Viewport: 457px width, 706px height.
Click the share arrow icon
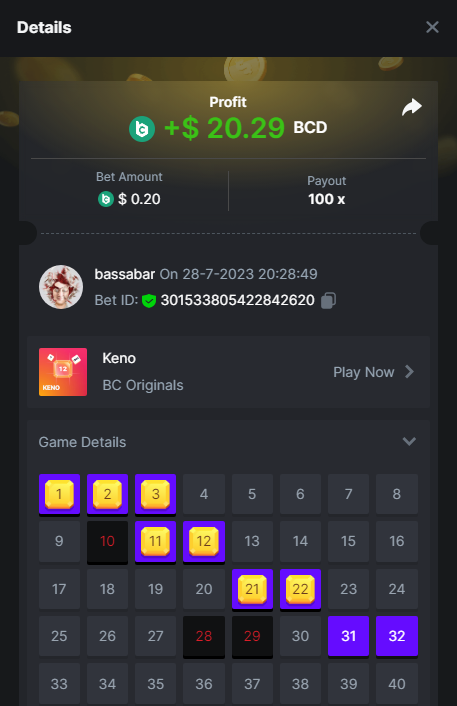click(x=412, y=107)
